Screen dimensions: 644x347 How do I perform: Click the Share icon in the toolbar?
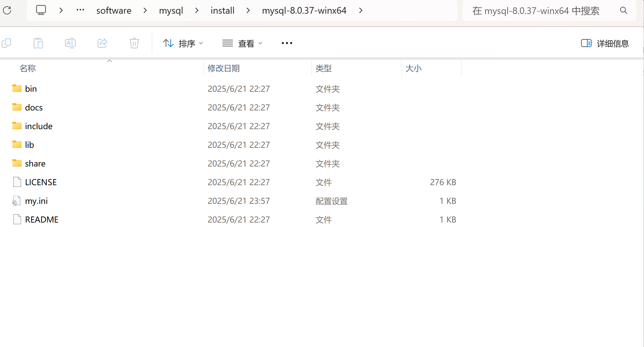[102, 43]
